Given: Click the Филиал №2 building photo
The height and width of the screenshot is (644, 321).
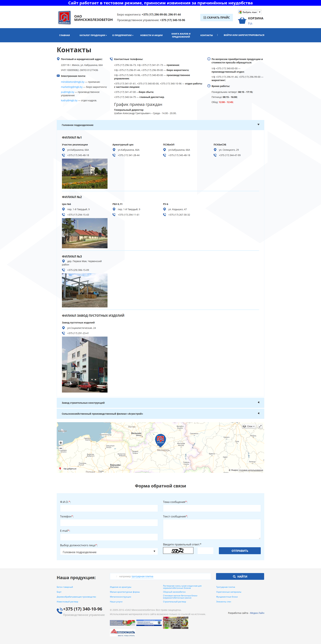Looking at the screenshot, I should (85, 233).
